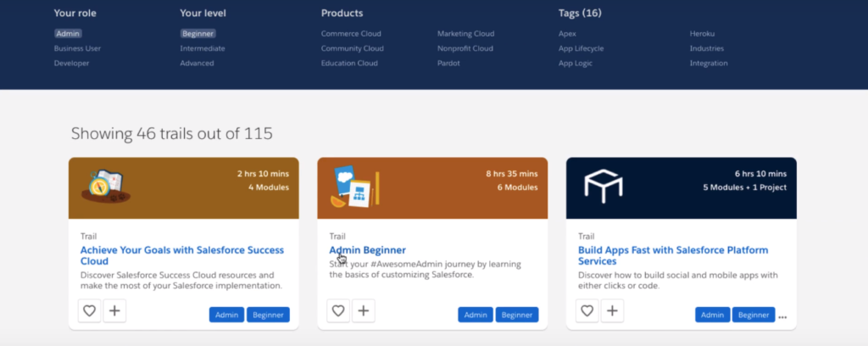Click the compass and map trail image
The width and height of the screenshot is (868, 346).
pos(106,187)
